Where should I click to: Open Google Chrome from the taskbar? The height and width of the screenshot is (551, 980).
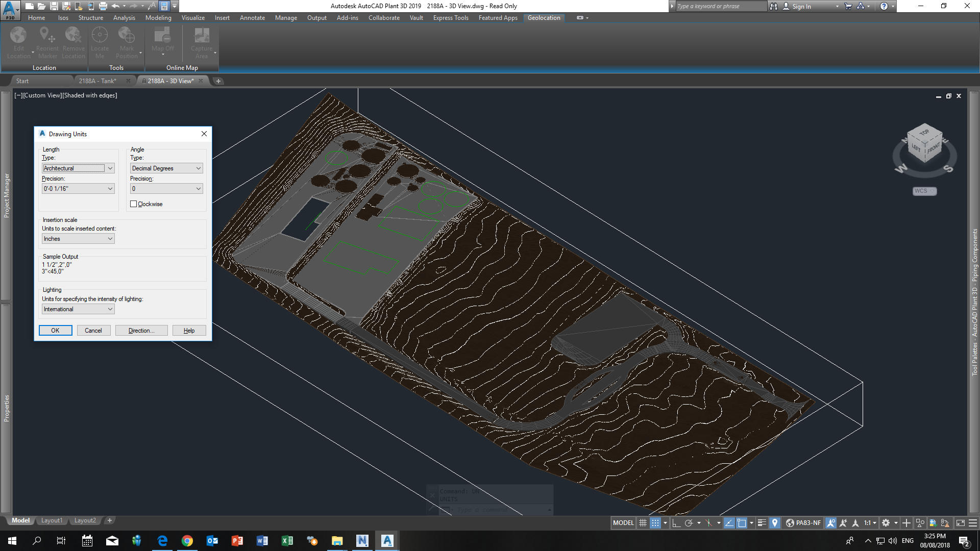(187, 541)
